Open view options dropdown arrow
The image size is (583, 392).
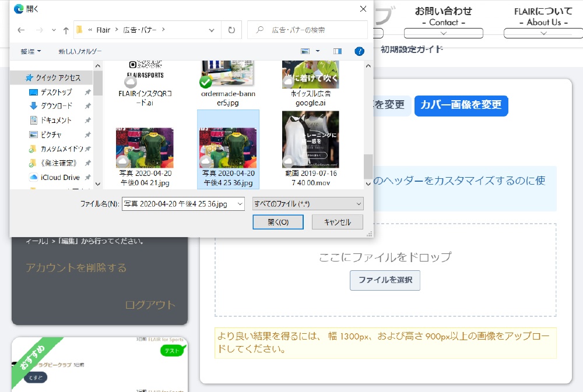(x=318, y=51)
